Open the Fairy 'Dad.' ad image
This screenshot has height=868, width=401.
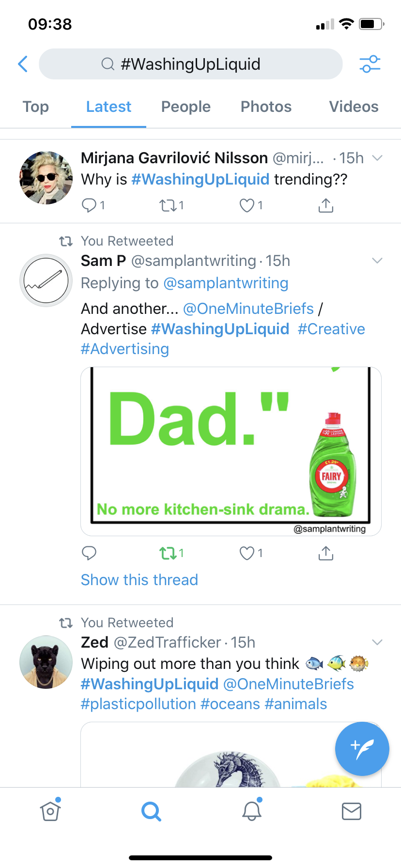click(x=231, y=451)
